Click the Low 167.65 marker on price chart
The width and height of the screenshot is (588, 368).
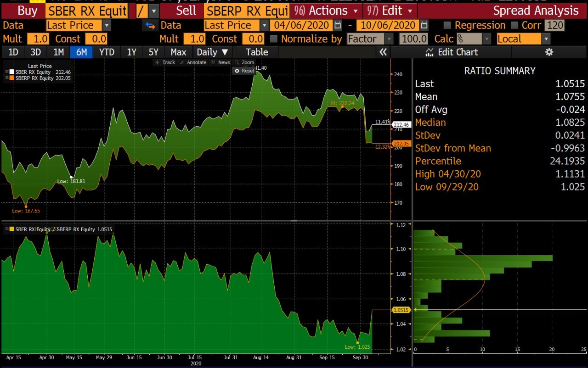(26, 206)
